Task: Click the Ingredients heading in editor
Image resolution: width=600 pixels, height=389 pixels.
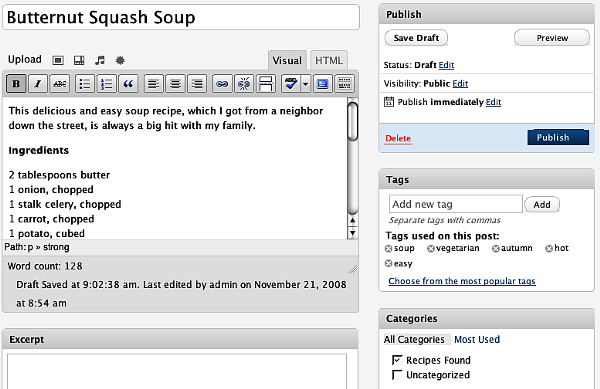Action: (x=39, y=150)
